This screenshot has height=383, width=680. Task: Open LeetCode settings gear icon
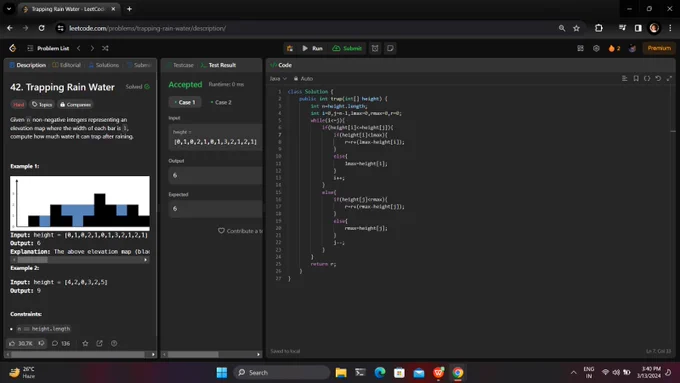tap(596, 48)
